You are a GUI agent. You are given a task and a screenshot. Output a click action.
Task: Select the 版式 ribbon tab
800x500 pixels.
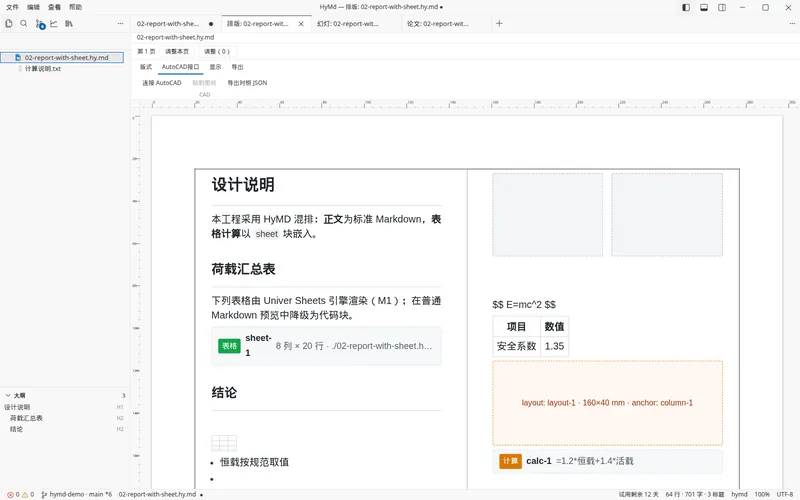tap(146, 67)
